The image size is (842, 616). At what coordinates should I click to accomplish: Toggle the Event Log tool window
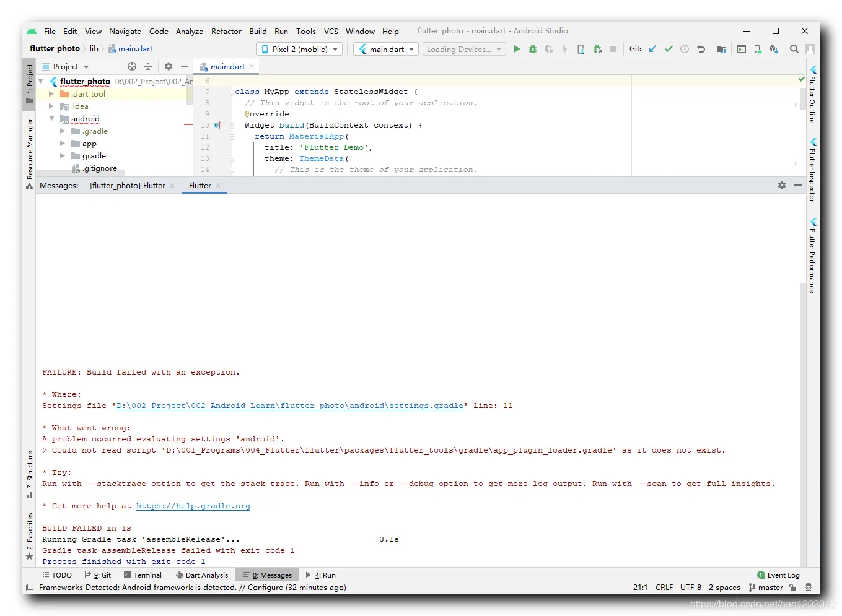pyautogui.click(x=778, y=575)
